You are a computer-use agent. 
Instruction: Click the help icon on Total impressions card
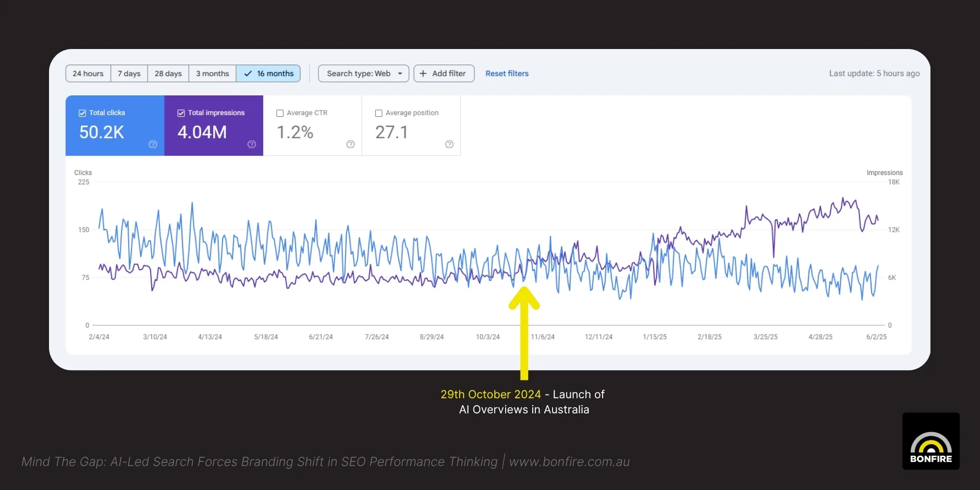pos(252,144)
